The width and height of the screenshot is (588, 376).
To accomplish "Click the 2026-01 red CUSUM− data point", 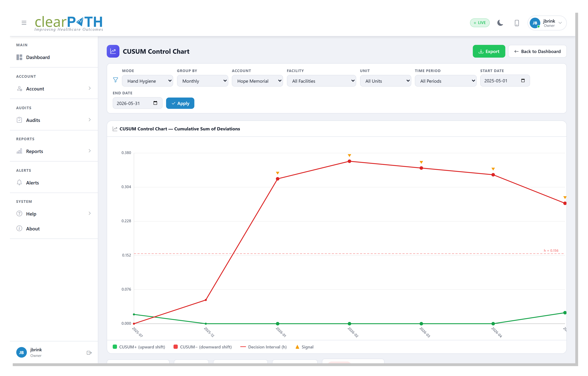I will (x=278, y=179).
